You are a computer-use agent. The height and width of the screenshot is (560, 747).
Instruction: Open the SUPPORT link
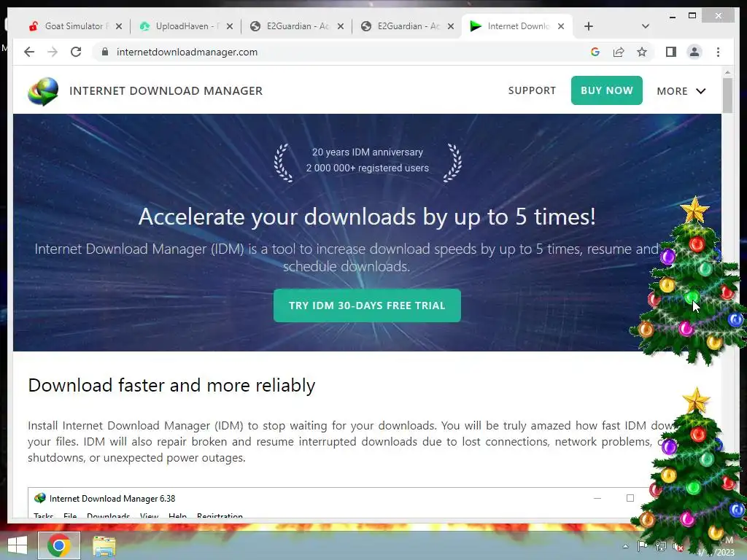coord(532,90)
